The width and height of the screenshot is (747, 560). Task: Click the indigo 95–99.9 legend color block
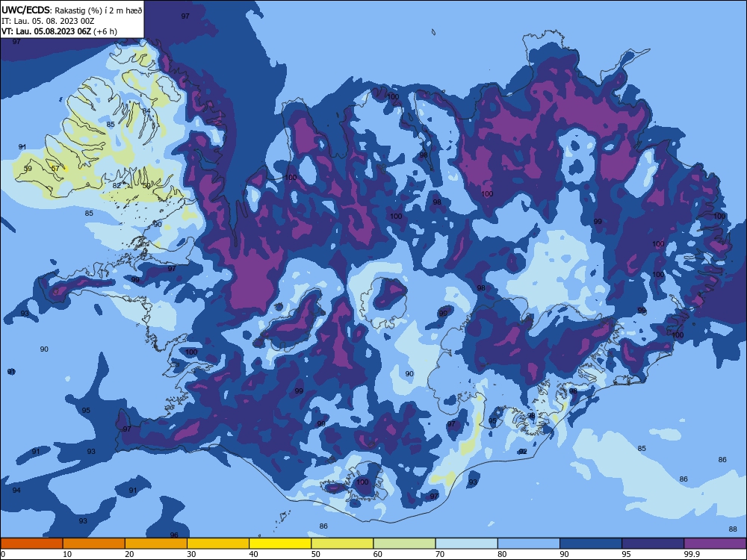click(x=653, y=544)
